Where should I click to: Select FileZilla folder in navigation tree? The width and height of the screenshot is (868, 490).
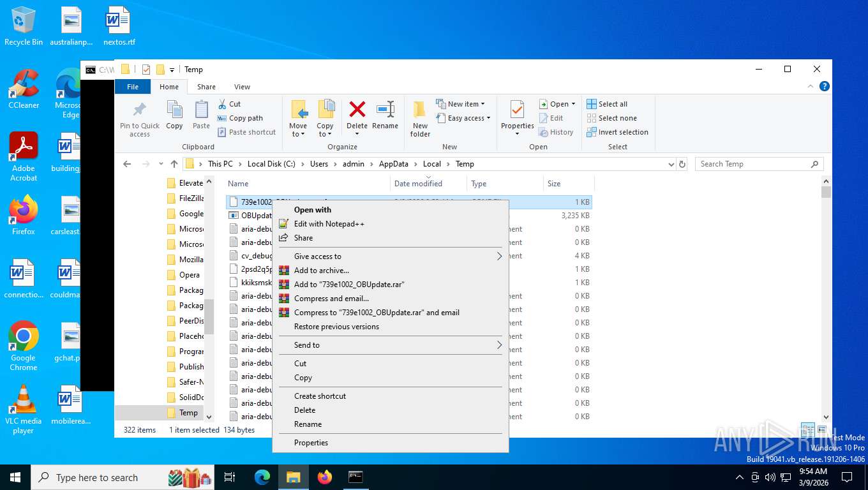[x=184, y=198]
